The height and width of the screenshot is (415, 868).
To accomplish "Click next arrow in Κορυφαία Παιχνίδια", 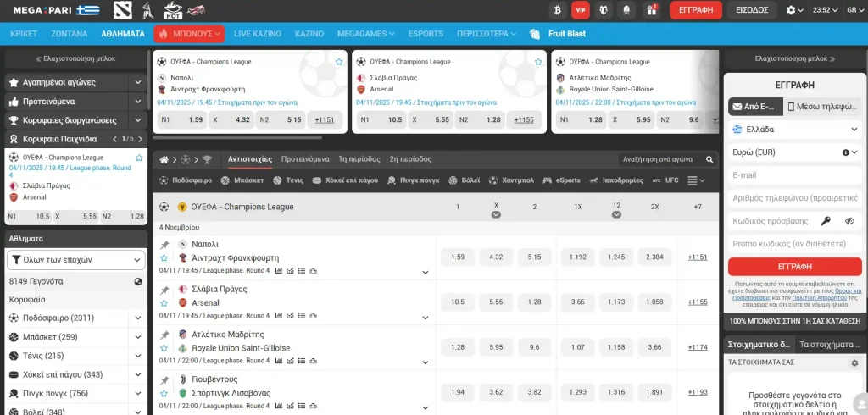I will (141, 139).
